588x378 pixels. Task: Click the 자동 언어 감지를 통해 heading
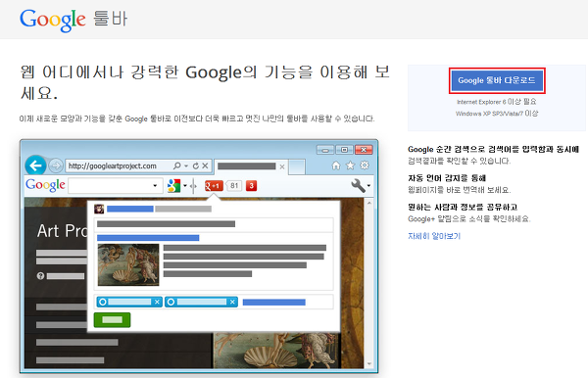pyautogui.click(x=447, y=178)
